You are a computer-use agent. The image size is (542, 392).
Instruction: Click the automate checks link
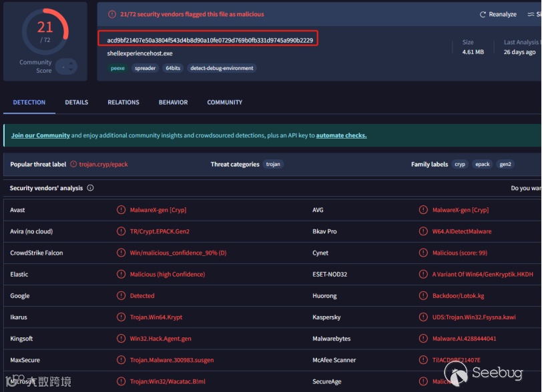(x=341, y=135)
